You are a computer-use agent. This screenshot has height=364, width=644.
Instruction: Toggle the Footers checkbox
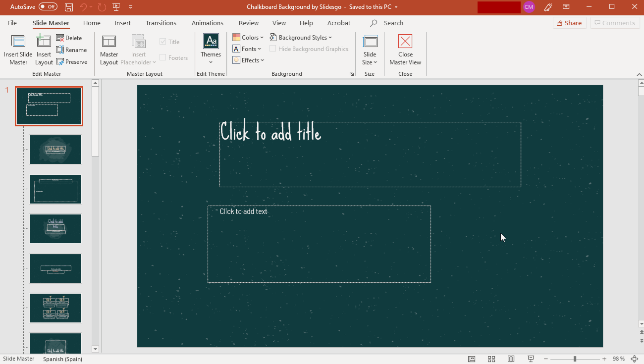point(162,58)
